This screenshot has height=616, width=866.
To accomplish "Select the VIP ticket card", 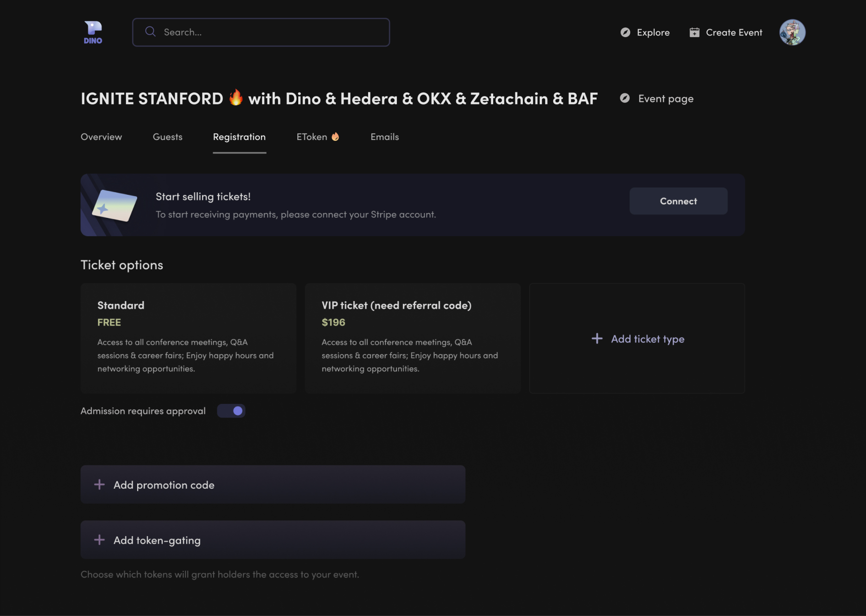I will (x=412, y=338).
